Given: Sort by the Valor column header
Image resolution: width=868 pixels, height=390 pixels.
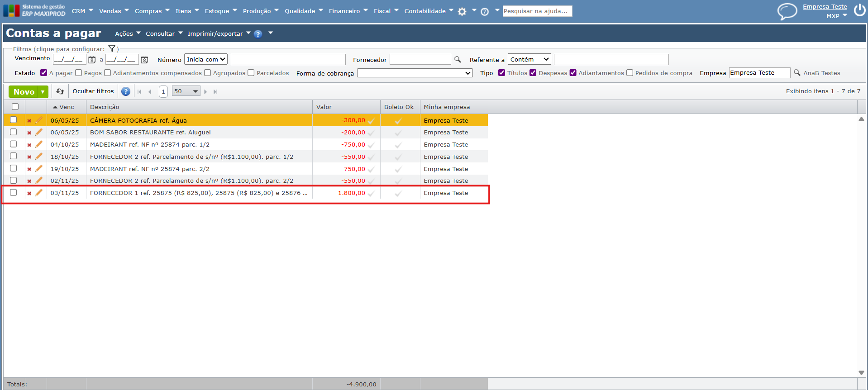Looking at the screenshot, I should point(346,107).
